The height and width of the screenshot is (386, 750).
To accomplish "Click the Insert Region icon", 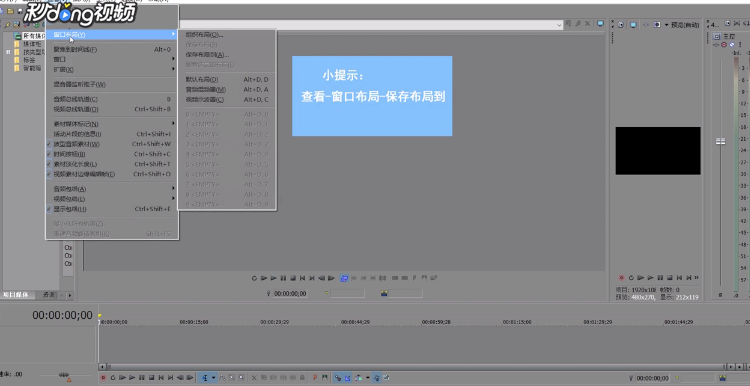I will click(324, 378).
